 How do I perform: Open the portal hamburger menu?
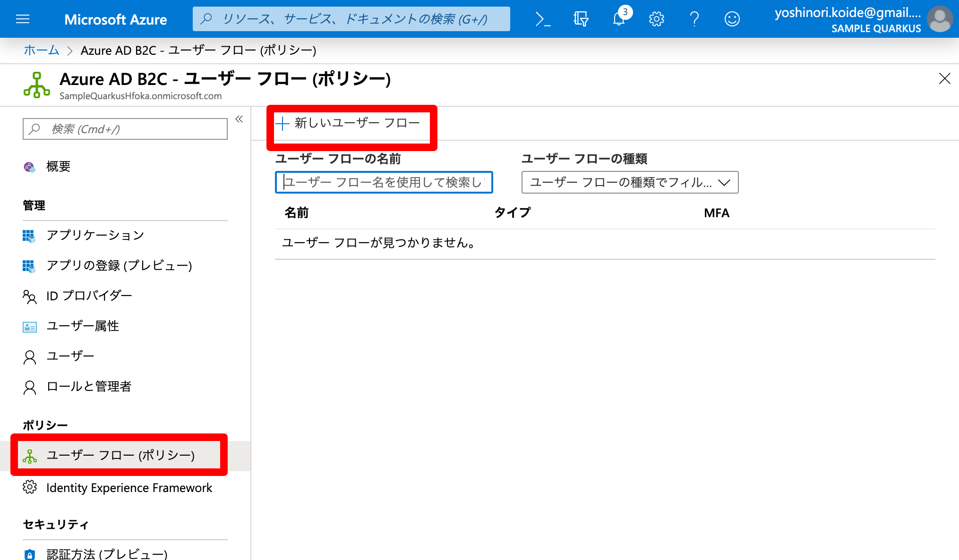click(x=22, y=19)
